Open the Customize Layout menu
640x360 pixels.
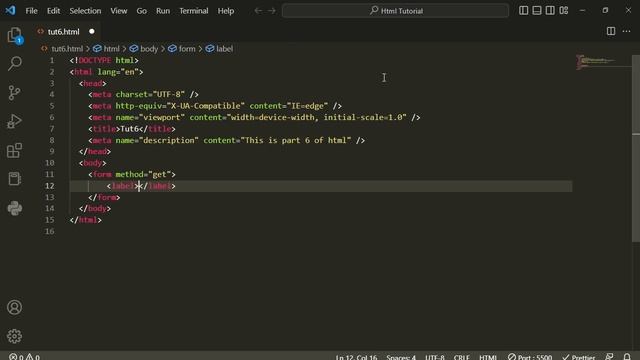click(x=564, y=11)
